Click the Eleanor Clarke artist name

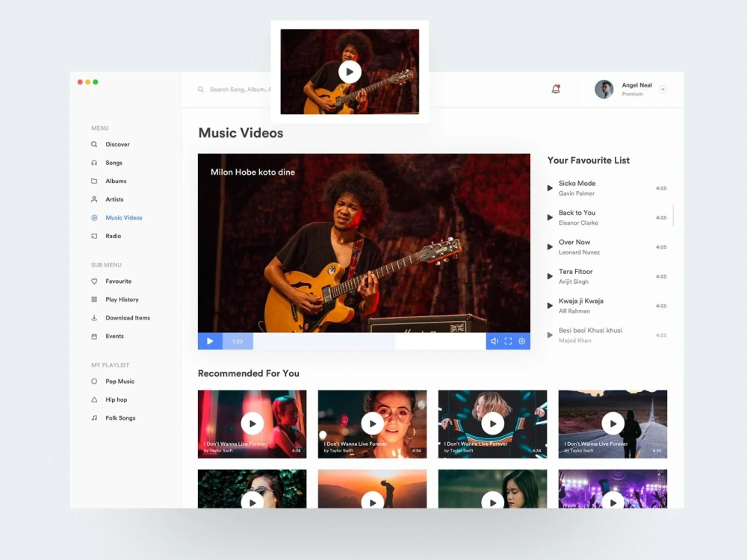pos(578,223)
